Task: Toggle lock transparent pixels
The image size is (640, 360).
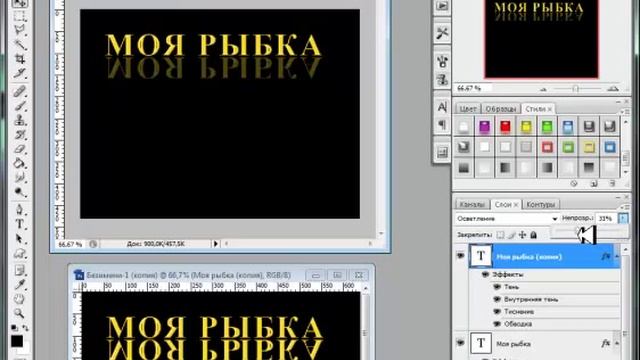Action: [x=500, y=235]
